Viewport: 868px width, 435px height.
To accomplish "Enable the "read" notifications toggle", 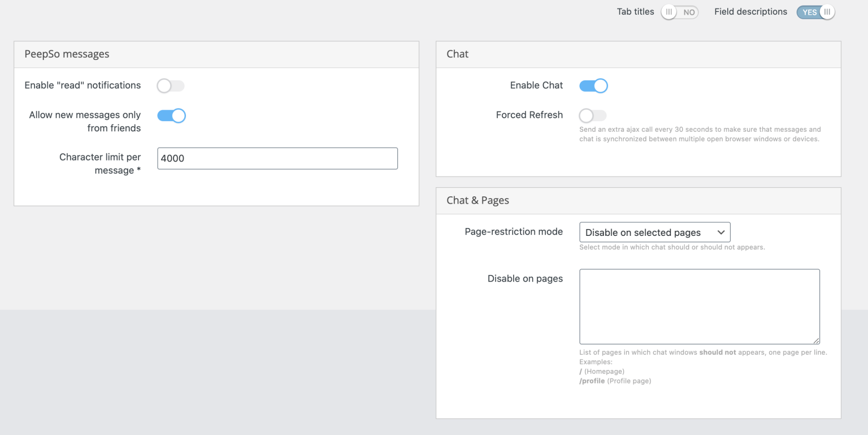I will pos(171,85).
